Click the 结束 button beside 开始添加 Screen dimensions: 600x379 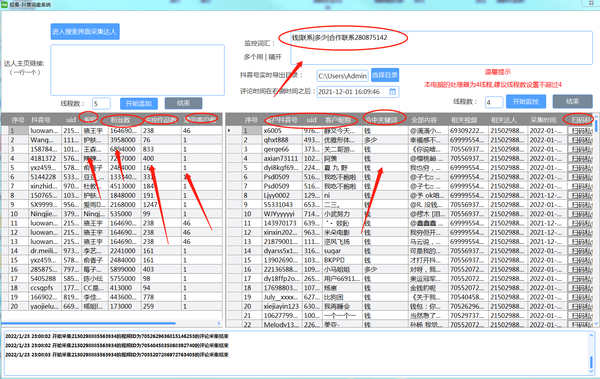[x=183, y=103]
